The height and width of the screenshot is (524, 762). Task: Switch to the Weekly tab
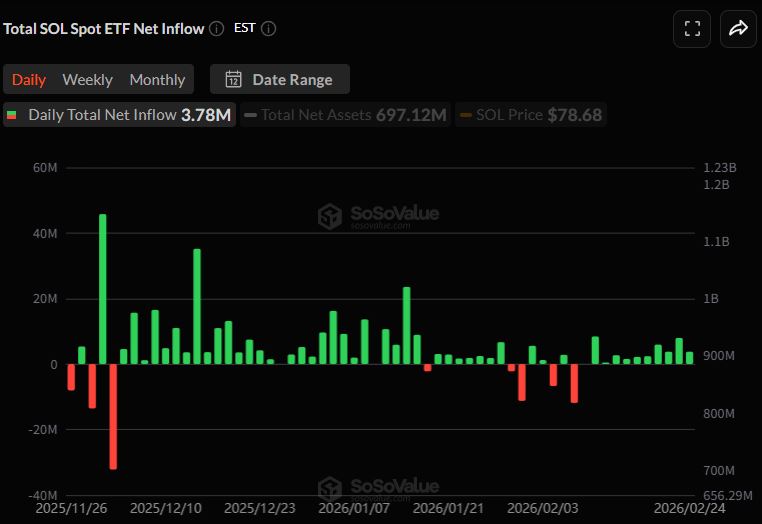[87, 80]
